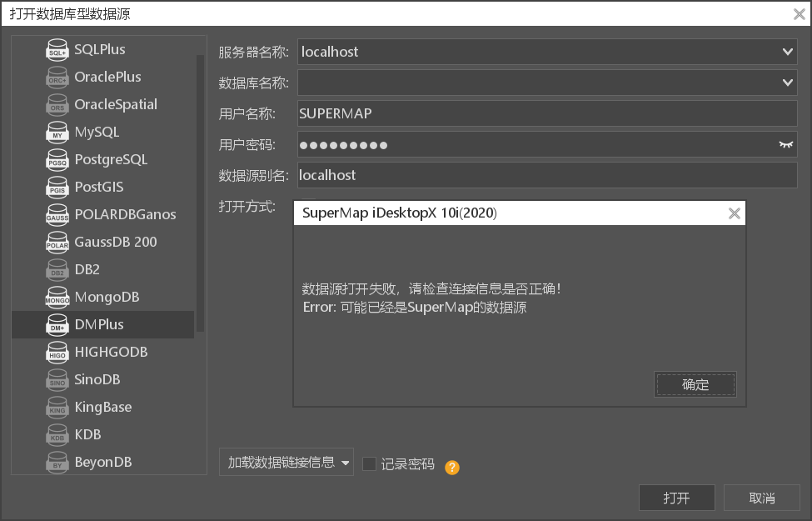Select the PostgreSQL list entry text
Image resolution: width=812 pixels, height=521 pixels.
pyautogui.click(x=111, y=160)
